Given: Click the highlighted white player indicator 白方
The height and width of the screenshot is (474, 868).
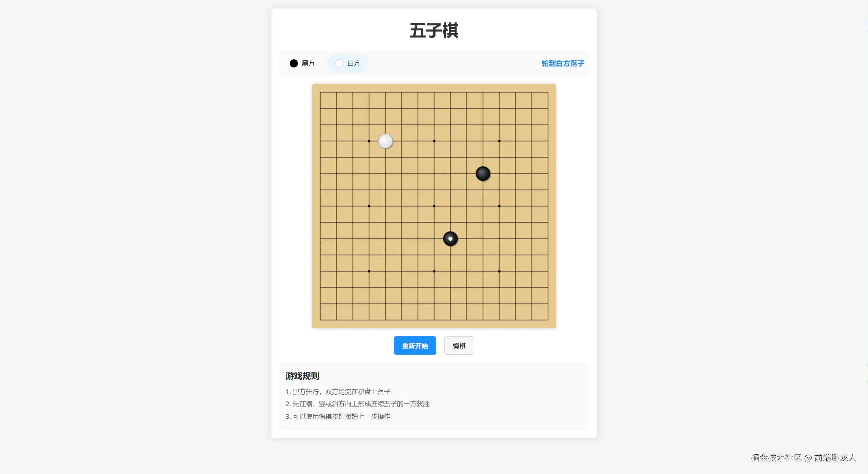Looking at the screenshot, I should (347, 63).
